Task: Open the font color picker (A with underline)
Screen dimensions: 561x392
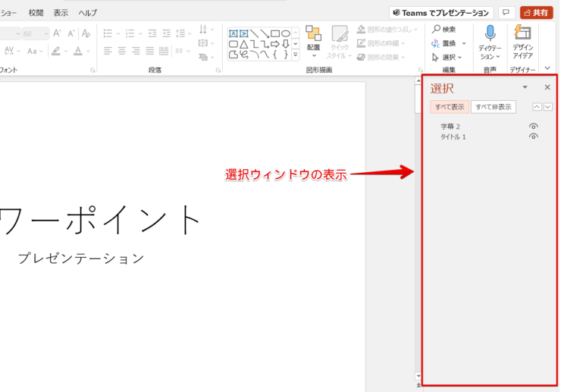Action: pyautogui.click(x=77, y=51)
